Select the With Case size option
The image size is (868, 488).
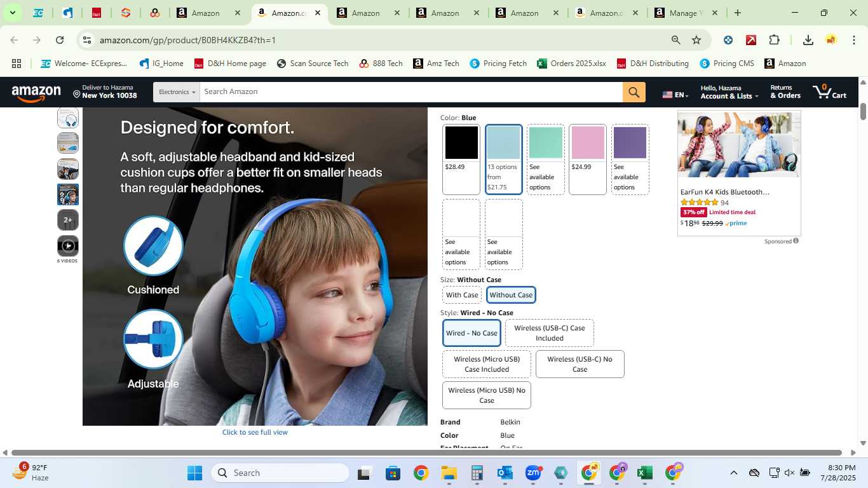click(x=462, y=295)
